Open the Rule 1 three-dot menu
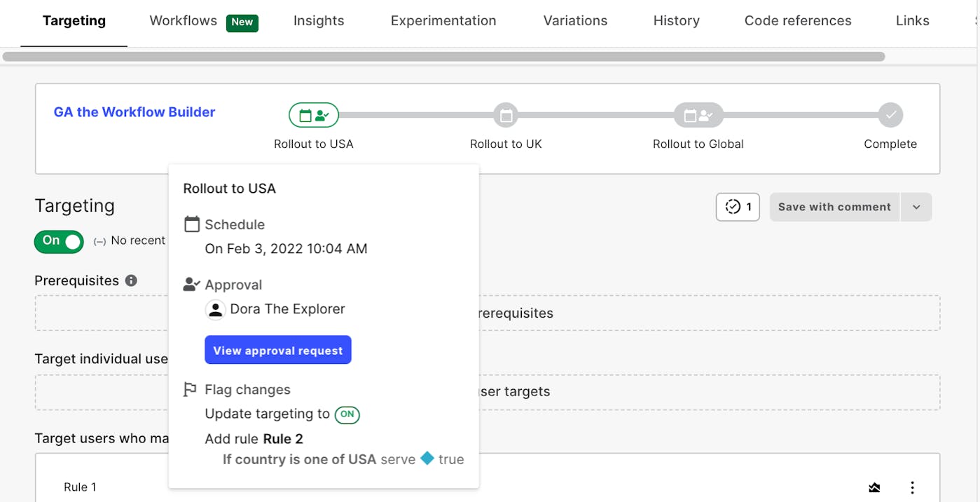The image size is (980, 502). (x=912, y=487)
